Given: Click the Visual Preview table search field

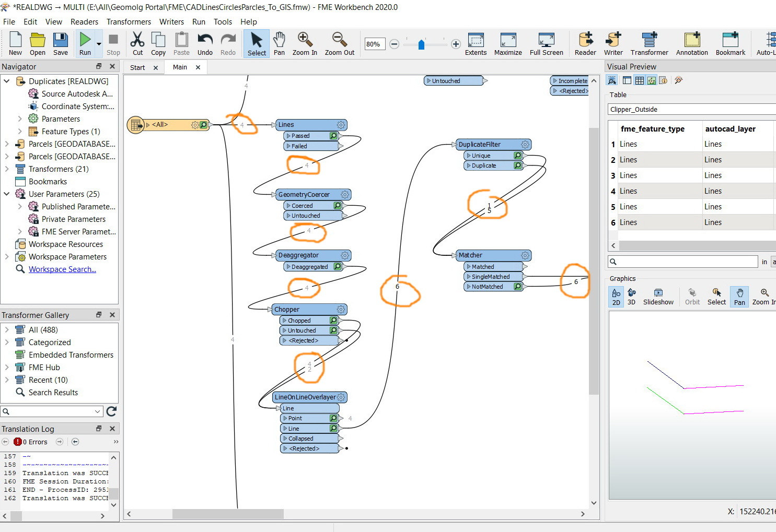Looking at the screenshot, I should tap(683, 262).
